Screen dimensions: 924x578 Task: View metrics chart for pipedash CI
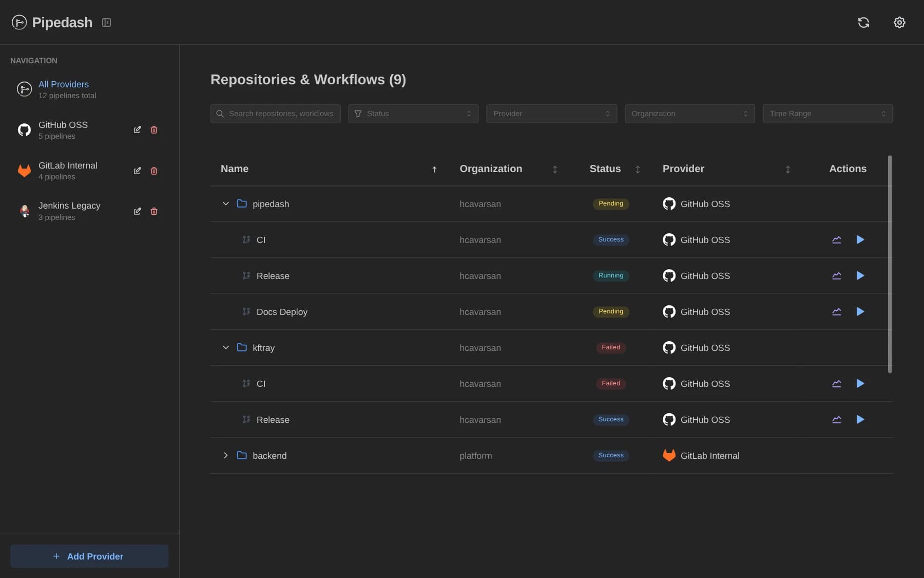837,239
